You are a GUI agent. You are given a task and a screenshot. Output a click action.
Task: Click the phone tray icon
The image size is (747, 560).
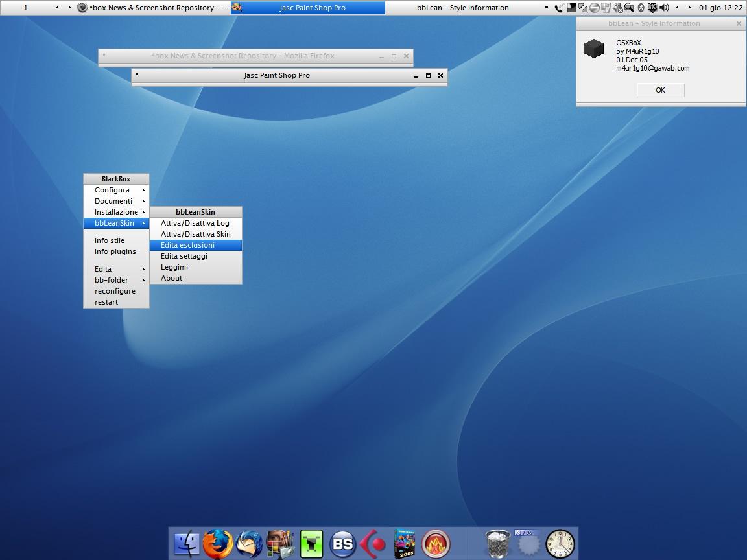click(x=558, y=8)
